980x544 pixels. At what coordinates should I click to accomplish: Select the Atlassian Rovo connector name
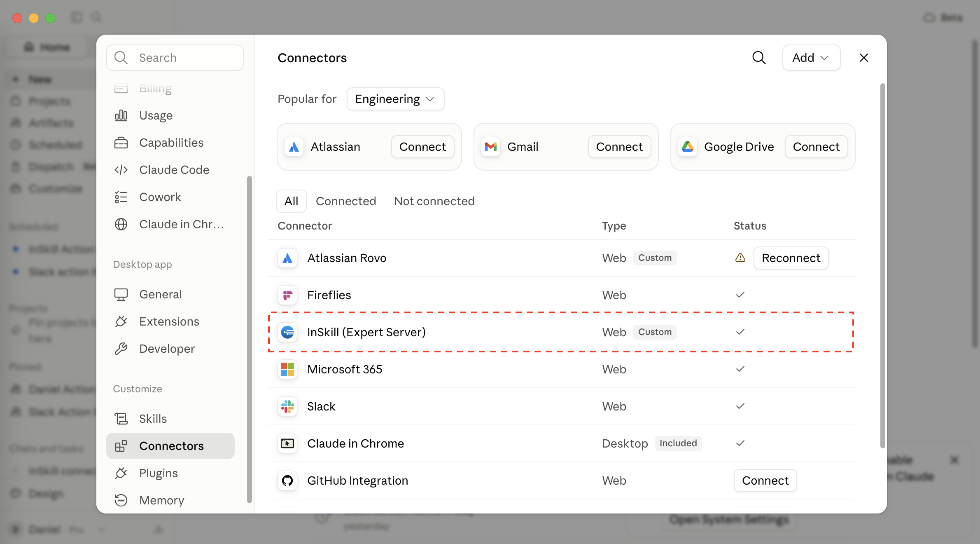[x=347, y=258]
